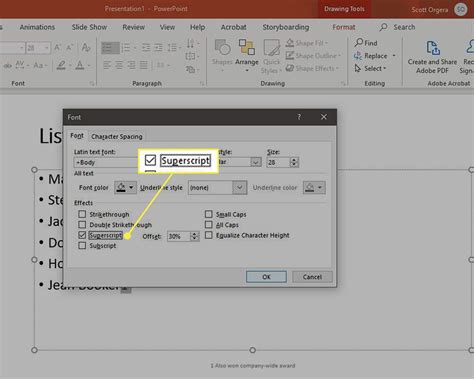Open Quick Styles gallery
The width and height of the screenshot is (474, 379).
[x=271, y=56]
